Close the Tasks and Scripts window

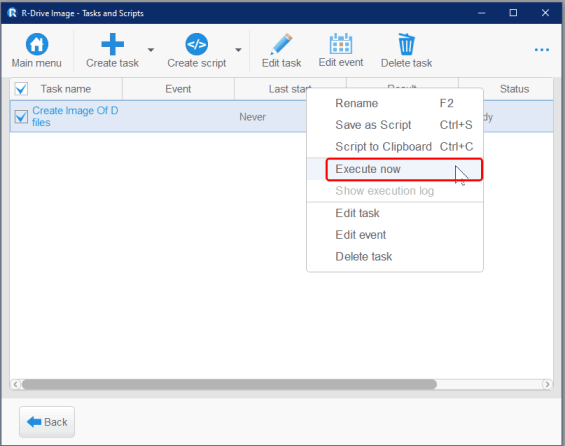pos(545,13)
